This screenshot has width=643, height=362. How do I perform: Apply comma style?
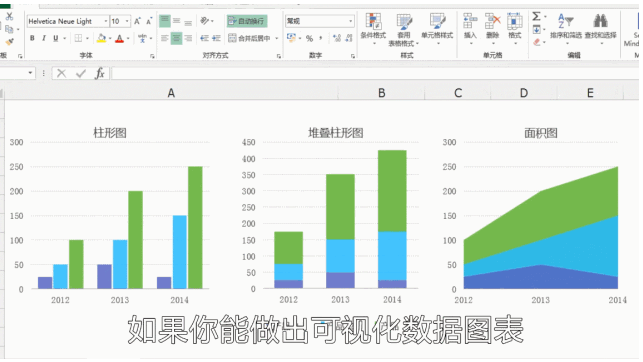(320, 38)
